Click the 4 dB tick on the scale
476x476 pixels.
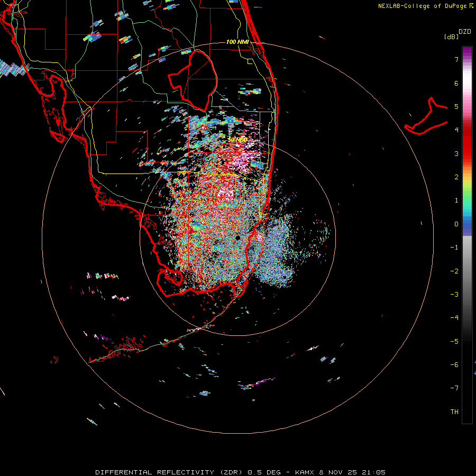[x=456, y=130]
